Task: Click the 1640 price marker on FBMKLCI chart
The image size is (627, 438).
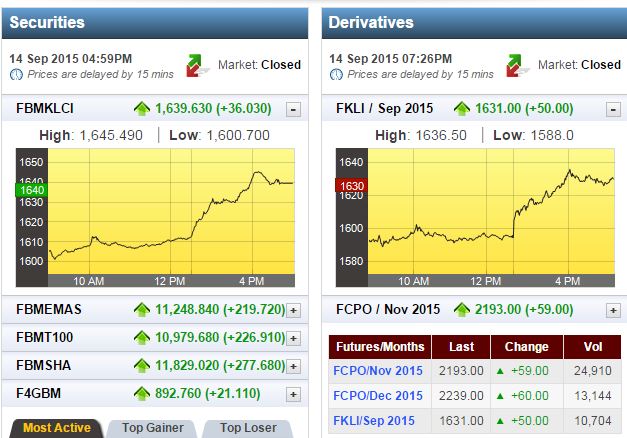Action: tap(30, 190)
